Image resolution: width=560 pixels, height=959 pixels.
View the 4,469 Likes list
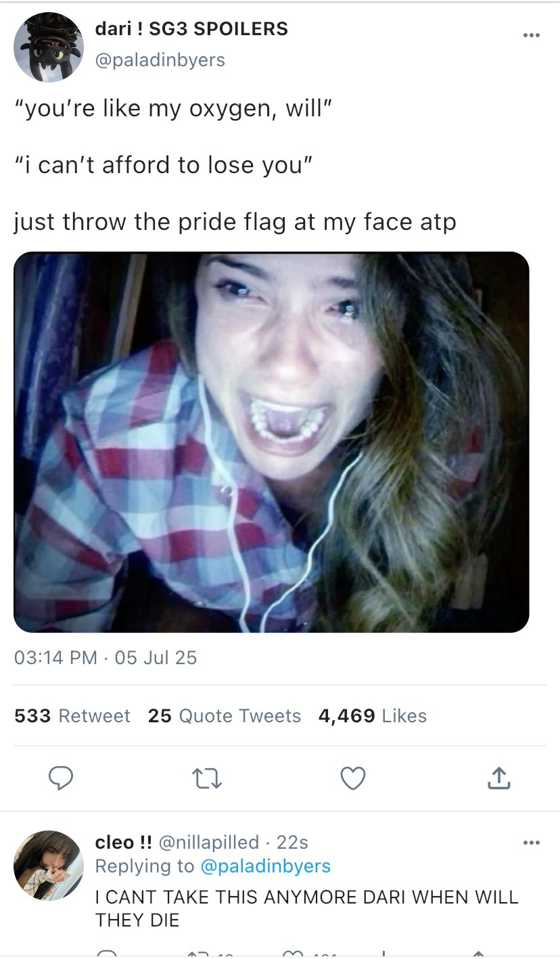pos(373,716)
